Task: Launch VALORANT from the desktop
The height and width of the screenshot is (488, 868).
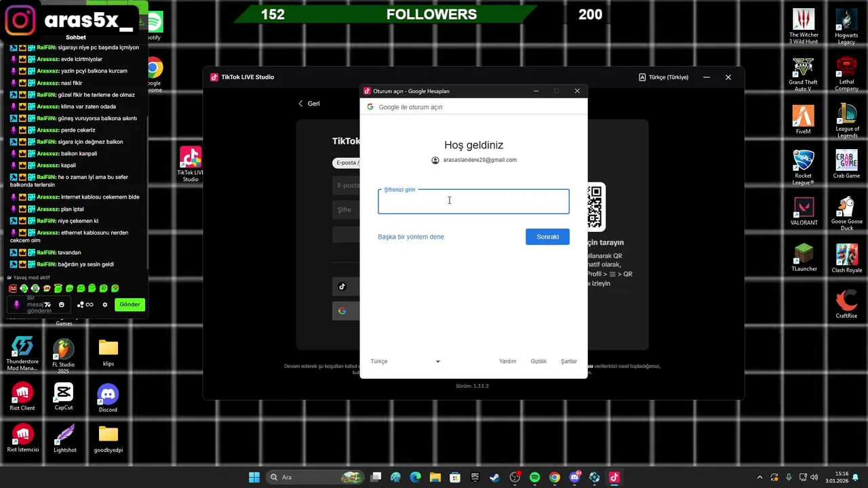Action: point(804,211)
